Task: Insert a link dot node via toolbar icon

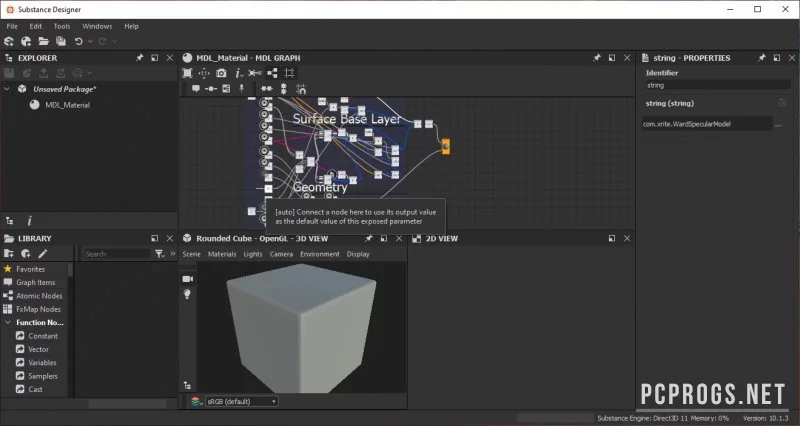Action: (x=211, y=89)
